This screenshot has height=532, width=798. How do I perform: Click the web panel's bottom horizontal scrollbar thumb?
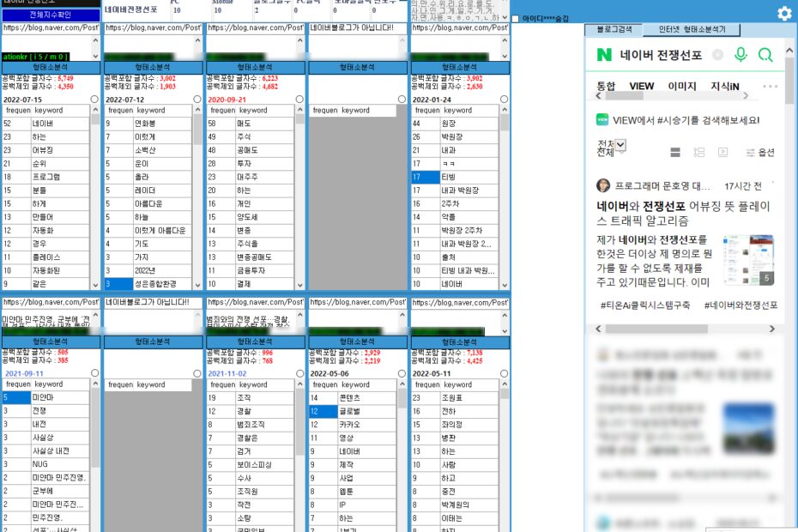coord(656,329)
